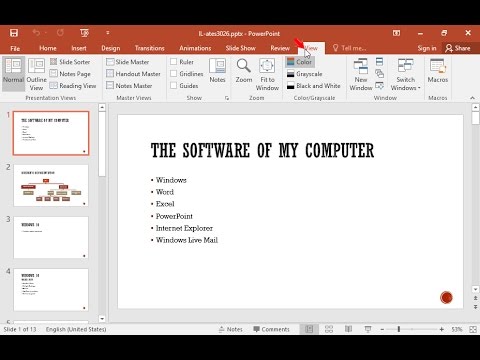Click the Share button
The height and width of the screenshot is (360, 480).
458,48
